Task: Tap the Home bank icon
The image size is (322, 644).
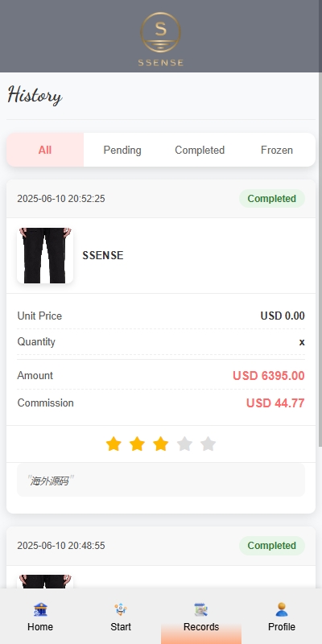Action: click(40, 609)
